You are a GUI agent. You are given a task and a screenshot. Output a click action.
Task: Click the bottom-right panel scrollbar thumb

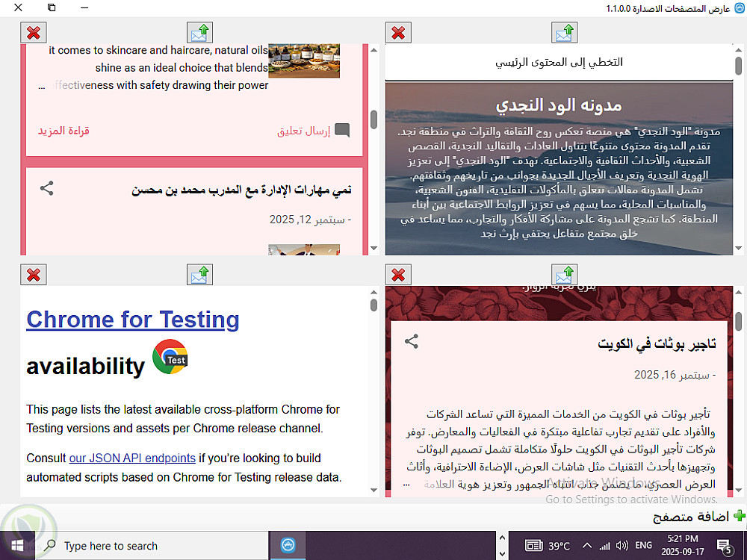tap(739, 321)
